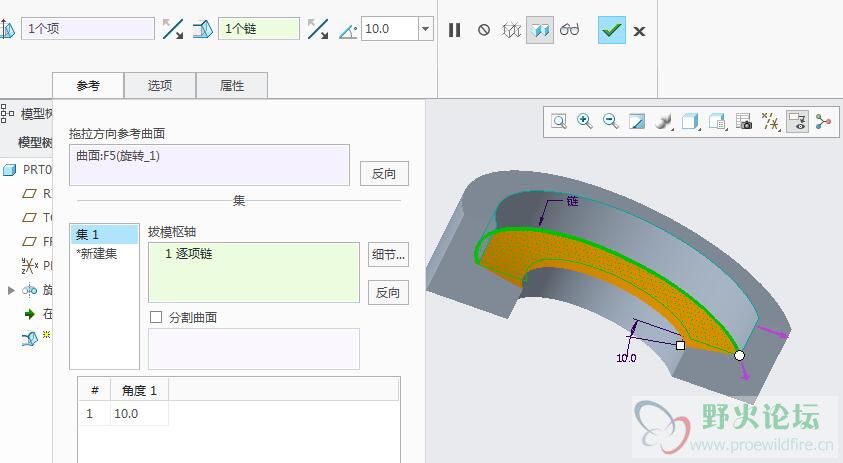Click the refit view icon

(559, 122)
